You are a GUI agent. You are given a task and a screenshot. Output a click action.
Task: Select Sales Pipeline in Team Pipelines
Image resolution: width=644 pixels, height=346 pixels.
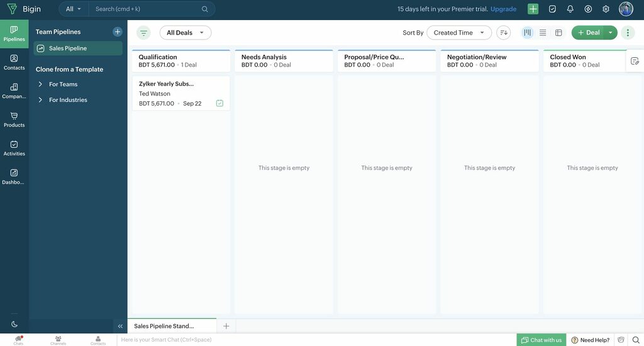[78, 48]
